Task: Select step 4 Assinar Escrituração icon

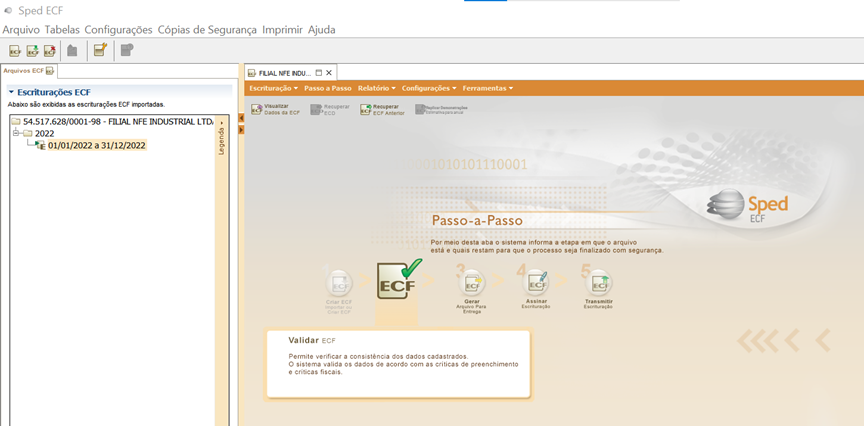Action: (536, 283)
